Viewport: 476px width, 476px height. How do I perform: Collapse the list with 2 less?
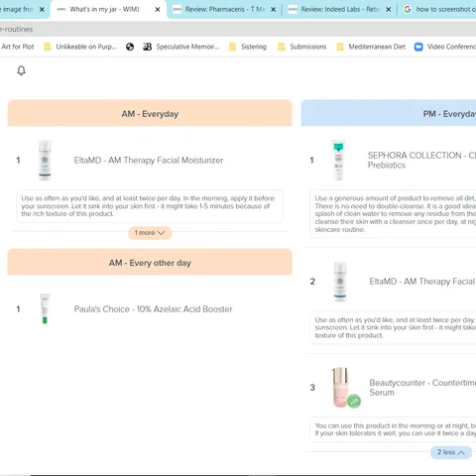coord(451,452)
